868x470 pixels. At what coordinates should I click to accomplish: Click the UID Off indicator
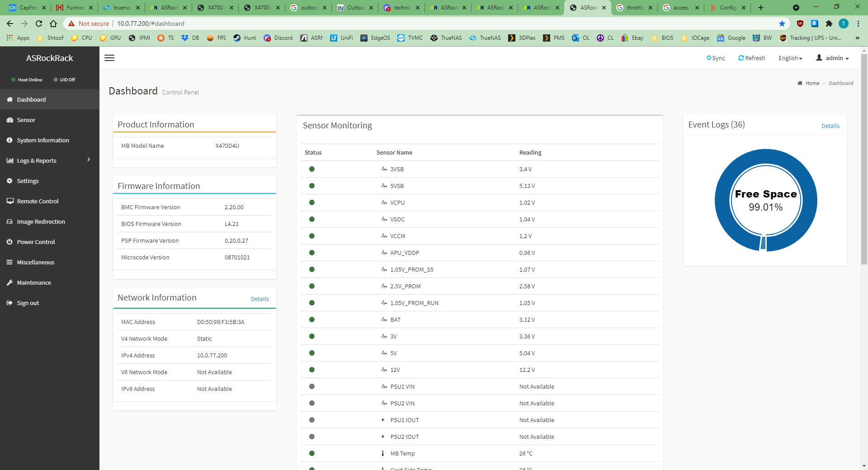coord(64,80)
